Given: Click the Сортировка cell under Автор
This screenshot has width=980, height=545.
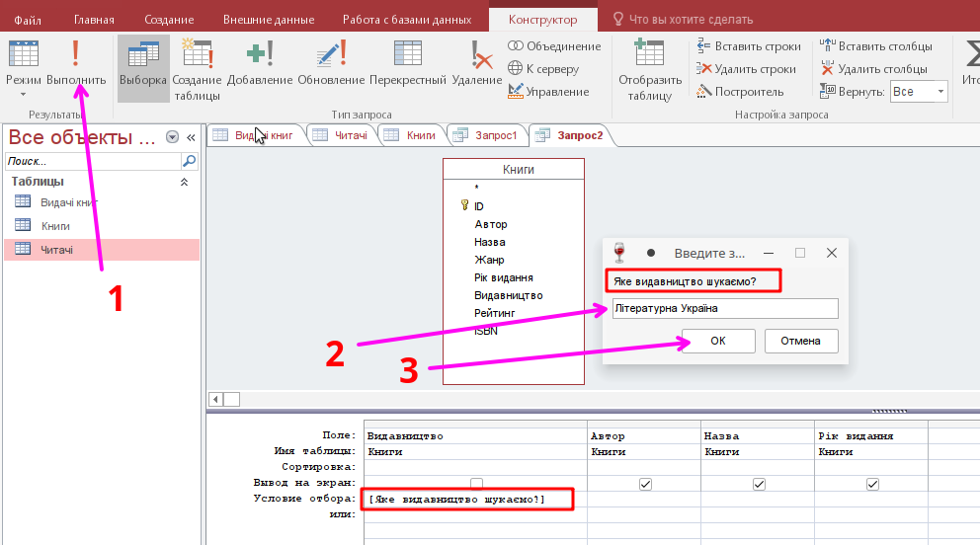Looking at the screenshot, I should pos(644,467).
